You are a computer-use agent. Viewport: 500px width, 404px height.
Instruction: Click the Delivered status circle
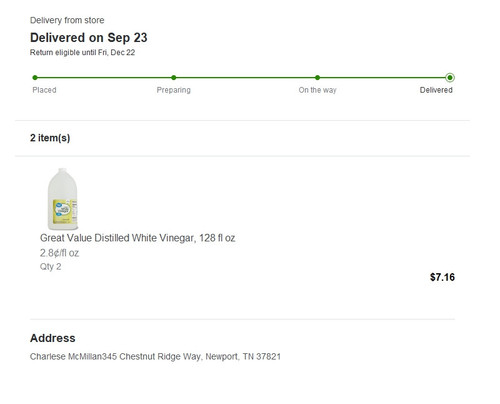[x=450, y=78]
